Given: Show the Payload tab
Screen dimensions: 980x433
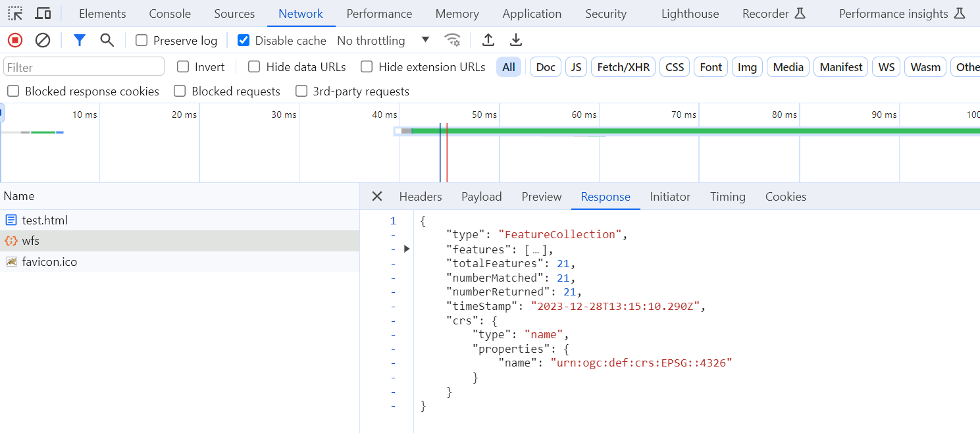Looking at the screenshot, I should (x=482, y=196).
